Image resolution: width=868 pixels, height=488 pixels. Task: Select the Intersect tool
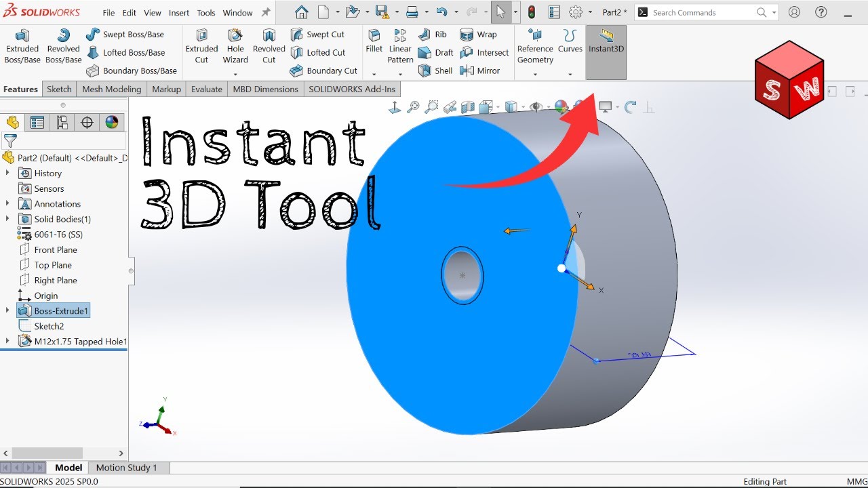[x=484, y=53]
